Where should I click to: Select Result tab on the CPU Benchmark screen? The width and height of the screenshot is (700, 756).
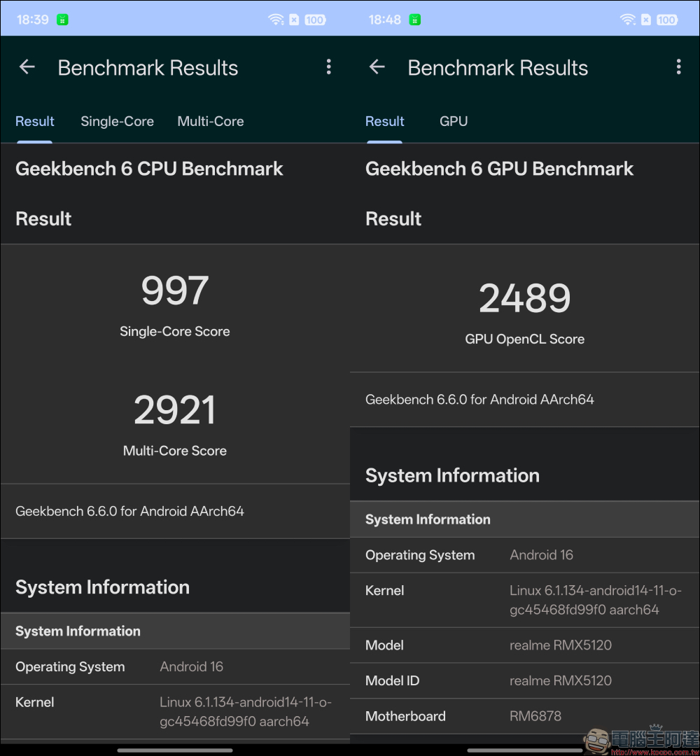coord(35,121)
